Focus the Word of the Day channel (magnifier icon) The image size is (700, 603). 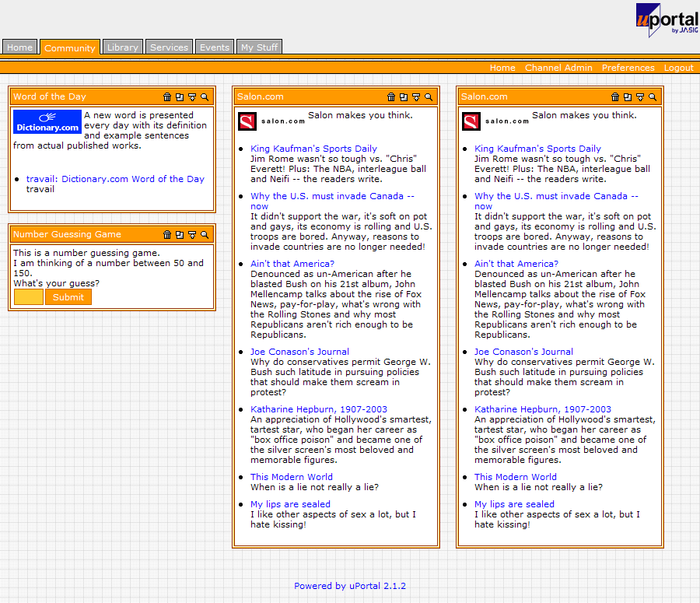(205, 97)
